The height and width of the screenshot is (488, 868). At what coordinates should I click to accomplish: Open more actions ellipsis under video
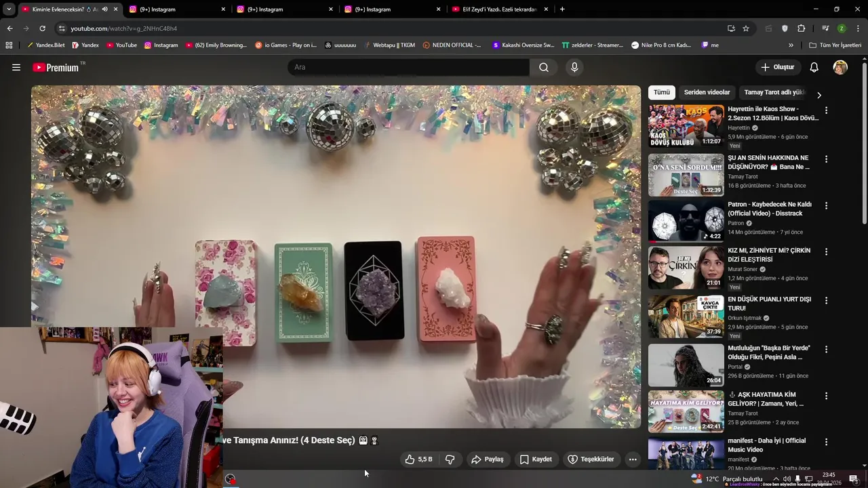633,459
